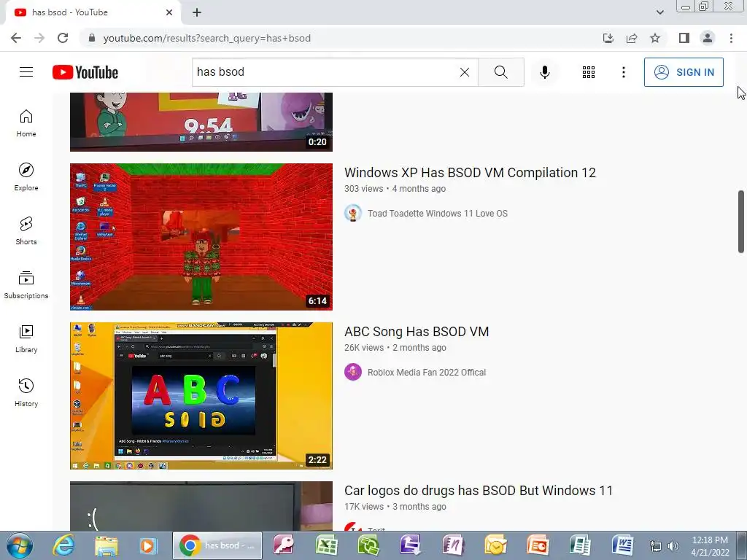
Task: Open the Windows Start orb
Action: (x=20, y=545)
